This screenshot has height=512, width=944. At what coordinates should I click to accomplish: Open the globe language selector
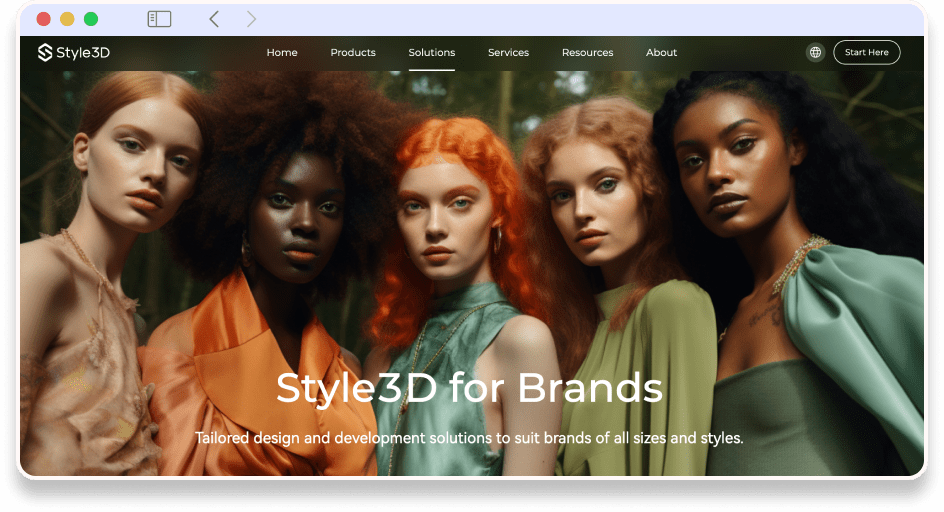[815, 53]
